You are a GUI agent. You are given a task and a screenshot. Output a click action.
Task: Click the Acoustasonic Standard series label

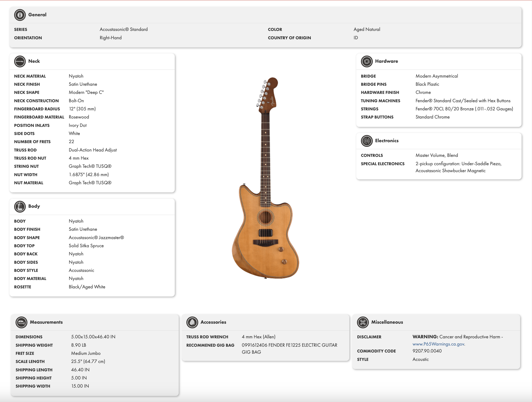click(x=124, y=29)
